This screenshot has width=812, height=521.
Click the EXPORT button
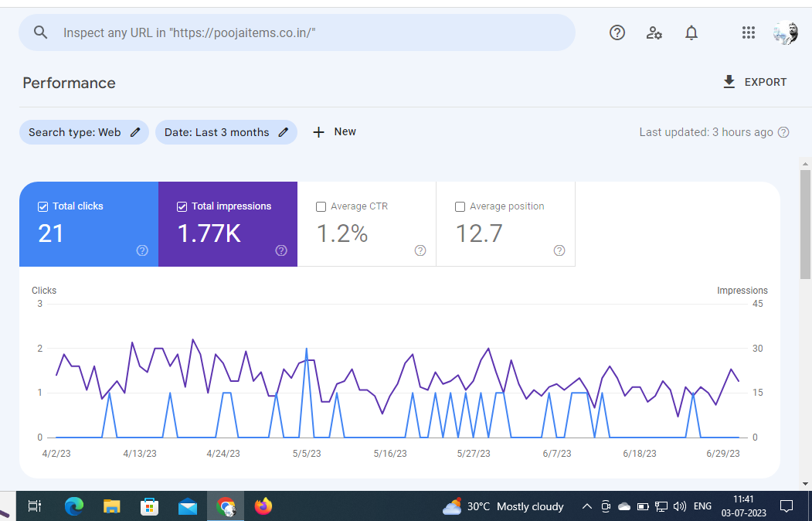coord(754,81)
